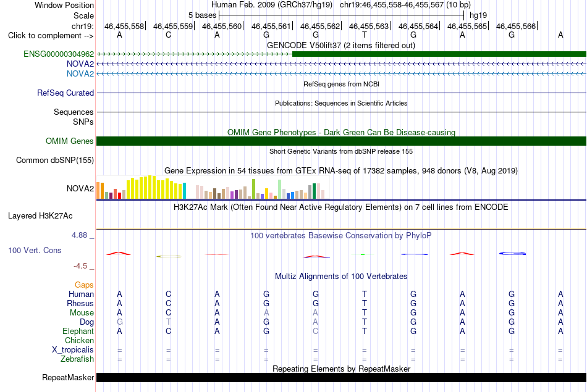
Task: Click the 100 Vert. Cons label
Action: (x=35, y=250)
